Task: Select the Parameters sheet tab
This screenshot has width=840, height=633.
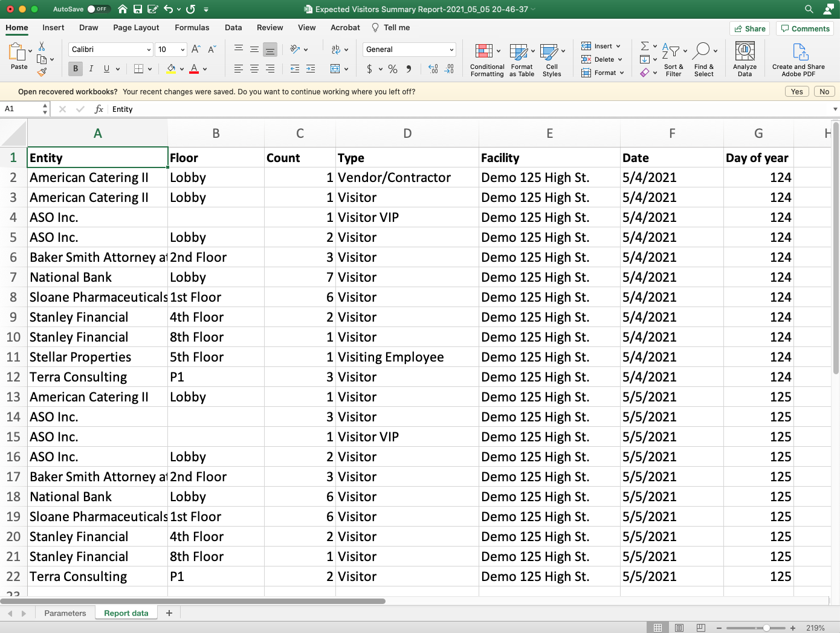Action: point(65,612)
